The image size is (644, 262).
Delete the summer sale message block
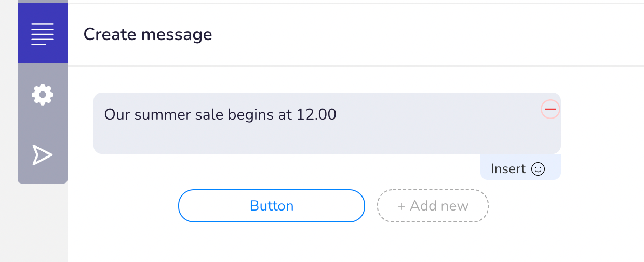tap(551, 110)
